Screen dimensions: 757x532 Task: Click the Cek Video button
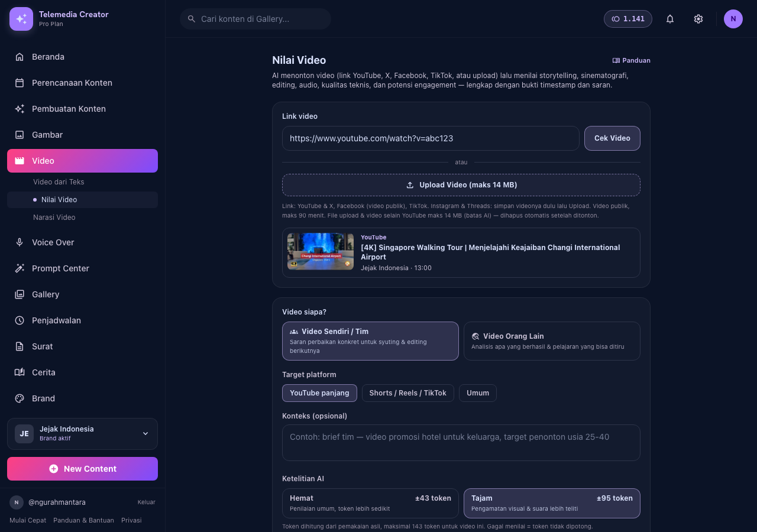[x=612, y=138]
